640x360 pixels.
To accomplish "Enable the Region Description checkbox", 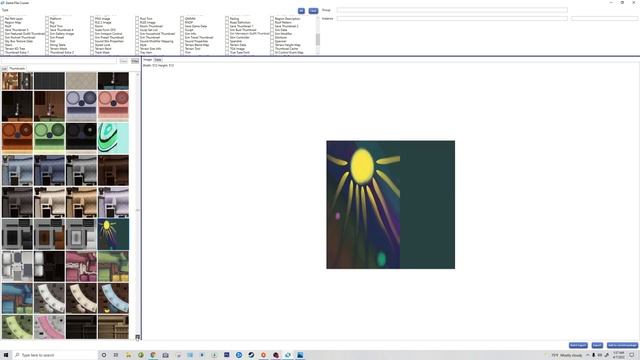I will [x=272, y=19].
